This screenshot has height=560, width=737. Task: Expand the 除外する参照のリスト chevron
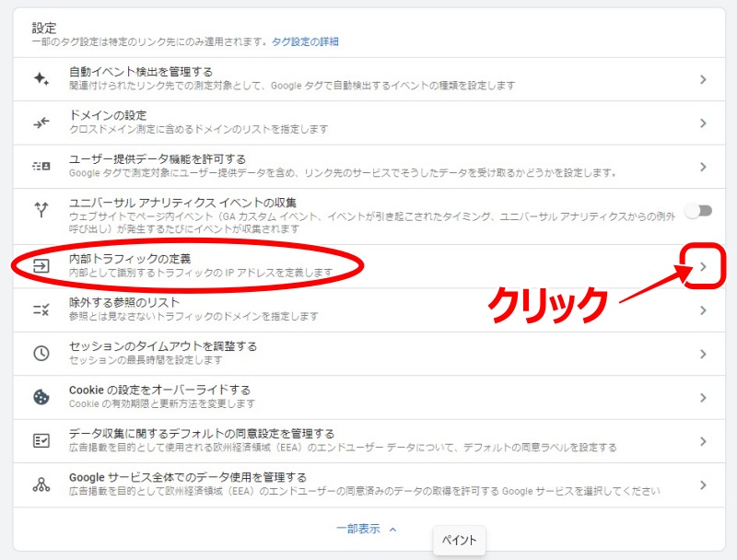[703, 310]
